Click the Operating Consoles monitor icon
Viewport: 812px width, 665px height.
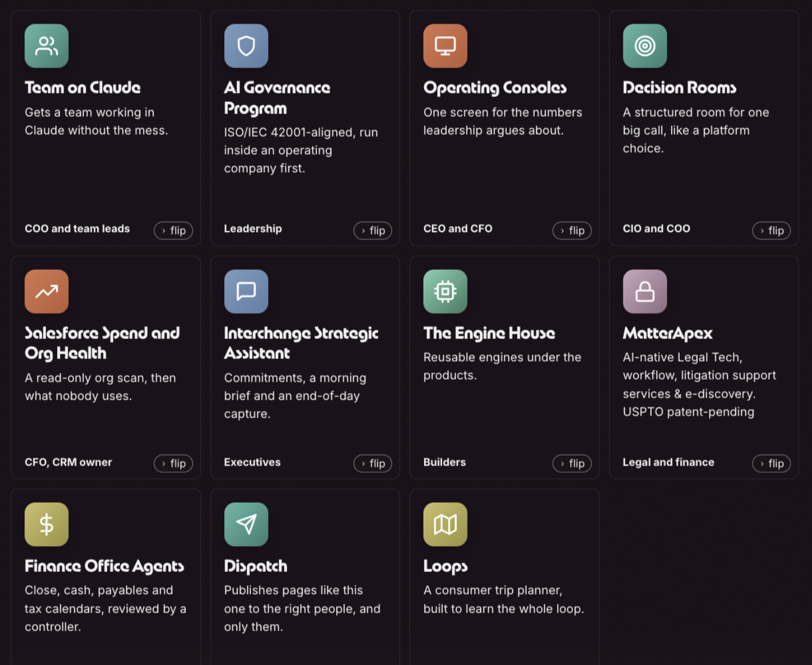pos(446,46)
